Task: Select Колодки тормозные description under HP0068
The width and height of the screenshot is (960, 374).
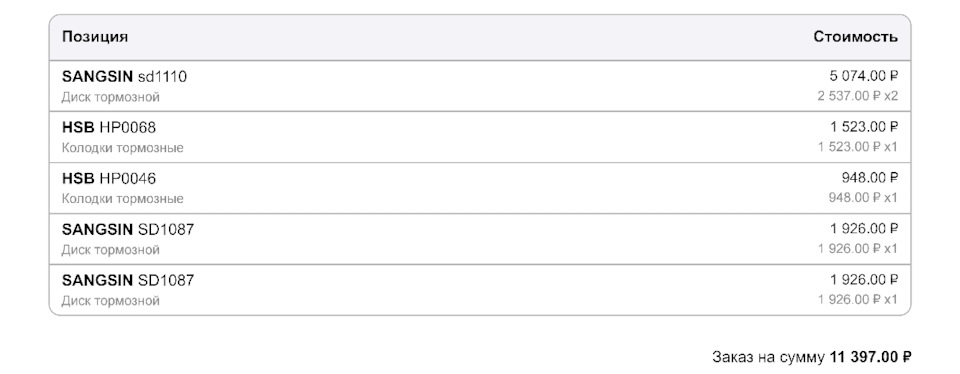Action: point(122,148)
